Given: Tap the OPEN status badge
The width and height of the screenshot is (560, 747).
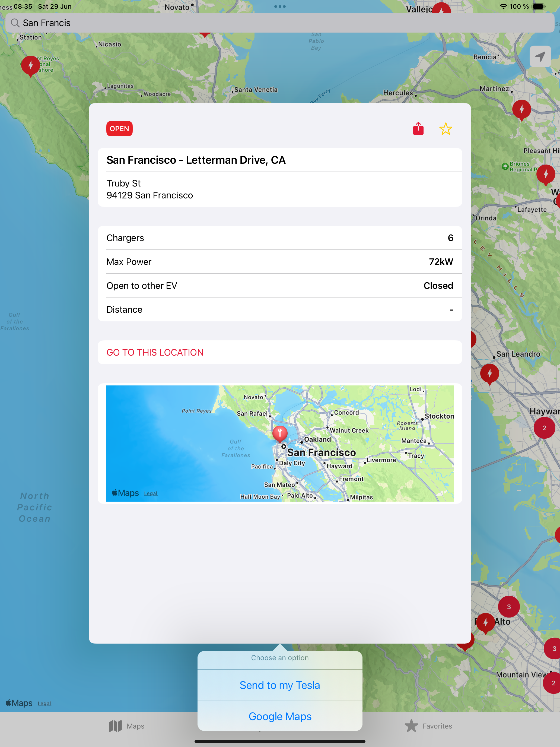Looking at the screenshot, I should click(119, 129).
